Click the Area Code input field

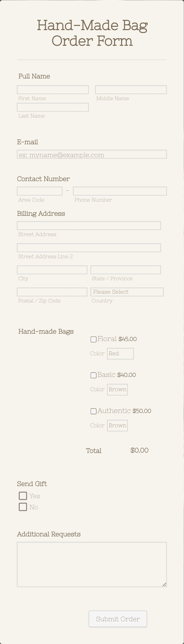pyautogui.click(x=39, y=191)
